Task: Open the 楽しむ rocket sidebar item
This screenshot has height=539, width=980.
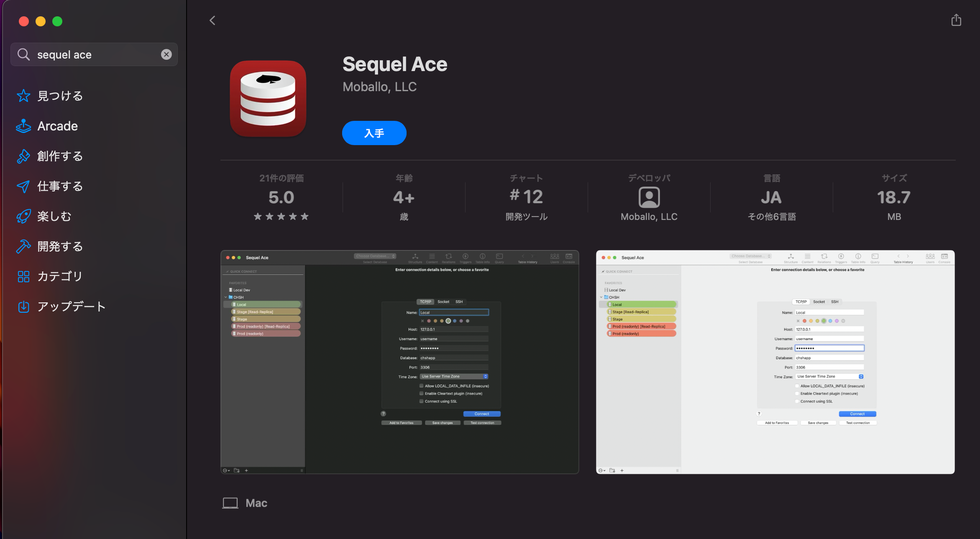Action: tap(54, 216)
